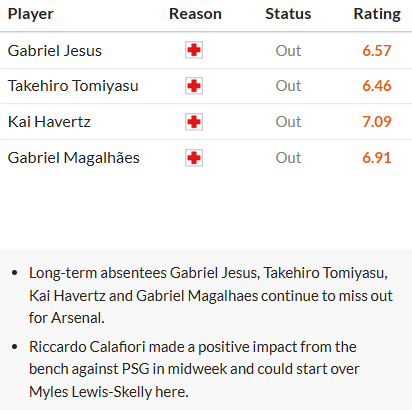Image resolution: width=412 pixels, height=410 pixels.
Task: Click Out status for Kai Havertz
Action: pos(288,122)
